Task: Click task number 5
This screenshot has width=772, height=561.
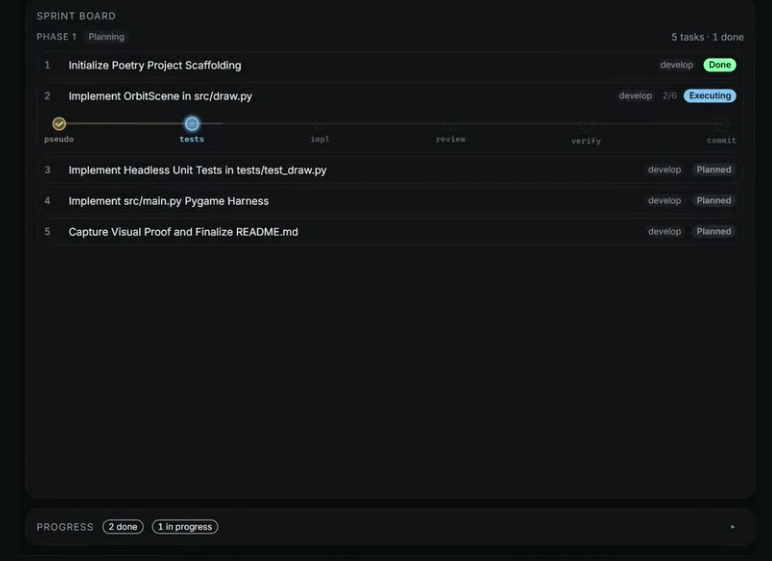Action: 47,231
